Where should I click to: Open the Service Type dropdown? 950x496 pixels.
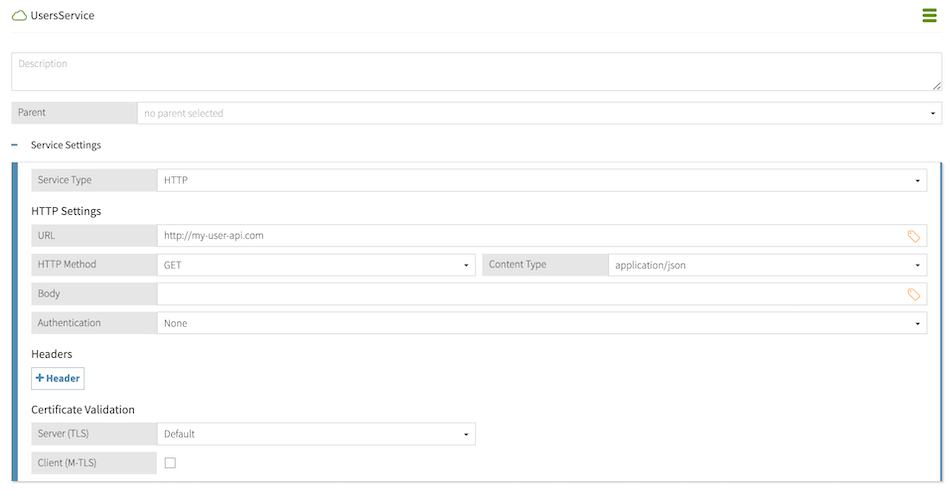541,180
